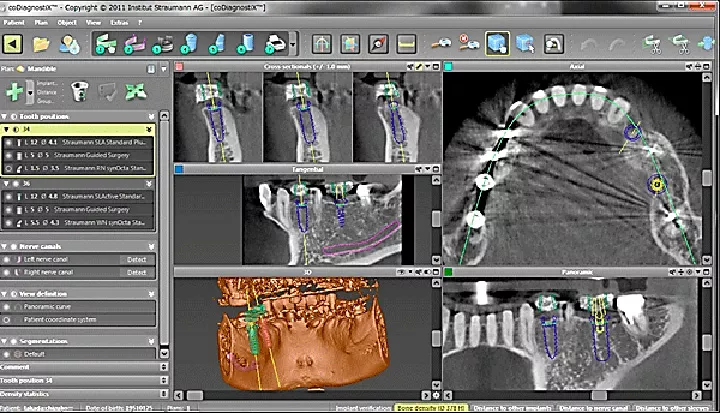Toggle visibility of Left nerve canal
The height and width of the screenshot is (413, 720).
[x=6, y=260]
